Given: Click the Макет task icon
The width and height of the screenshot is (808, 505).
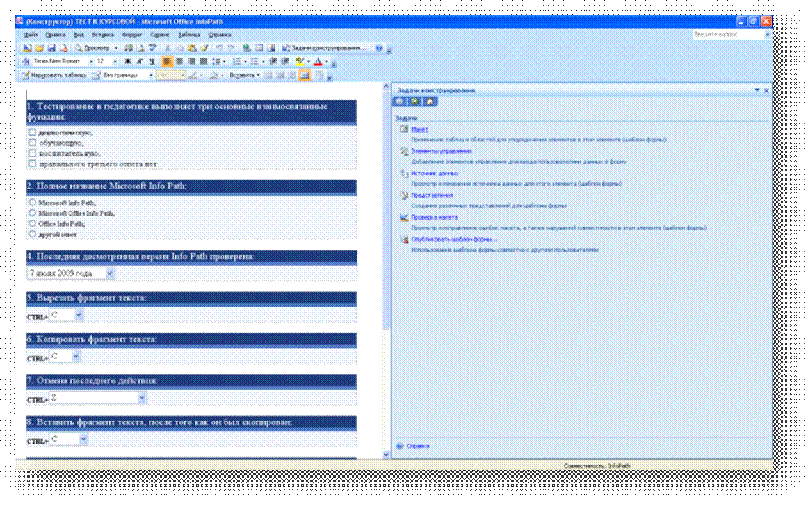Looking at the screenshot, I should pyautogui.click(x=402, y=130).
